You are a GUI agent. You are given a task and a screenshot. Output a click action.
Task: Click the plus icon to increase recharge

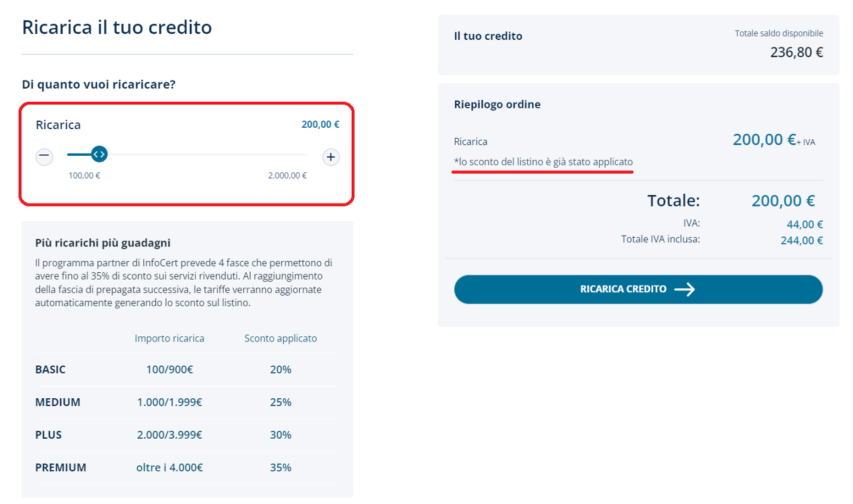331,157
